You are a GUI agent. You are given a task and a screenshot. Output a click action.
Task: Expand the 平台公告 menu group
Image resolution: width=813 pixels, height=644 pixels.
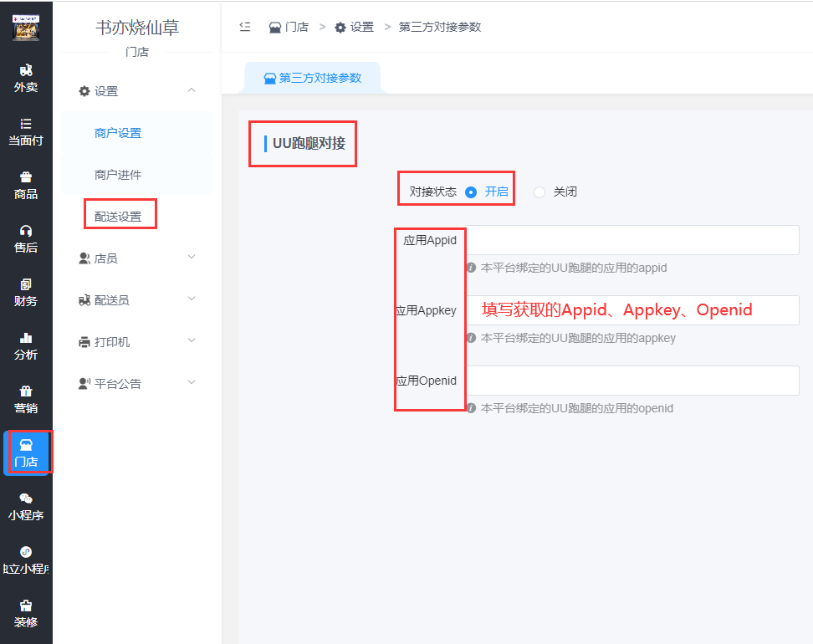pos(137,383)
